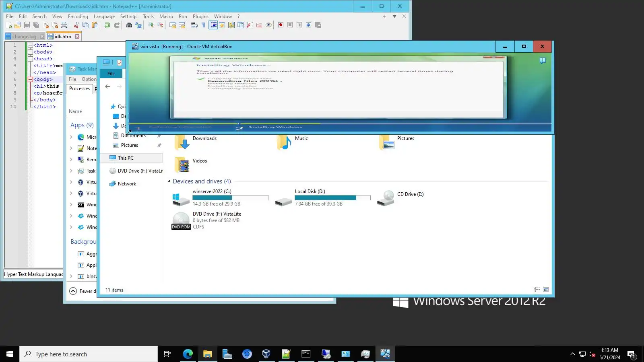Toggle Show All Characters pilcrow icon
This screenshot has width=644, height=362.
(203, 25)
